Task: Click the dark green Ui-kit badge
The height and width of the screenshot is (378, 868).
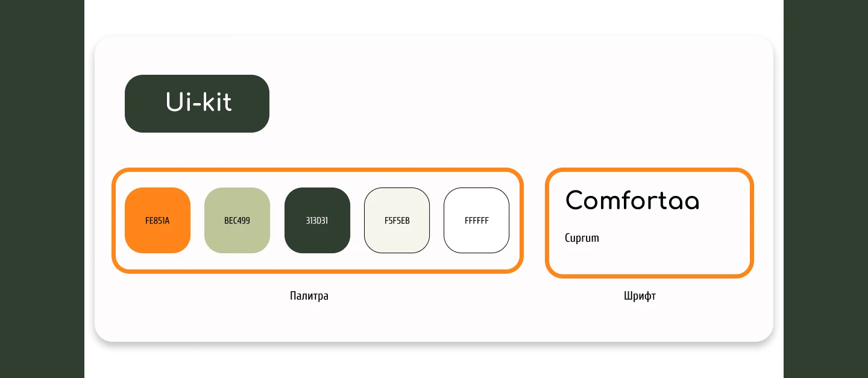Action: click(197, 104)
